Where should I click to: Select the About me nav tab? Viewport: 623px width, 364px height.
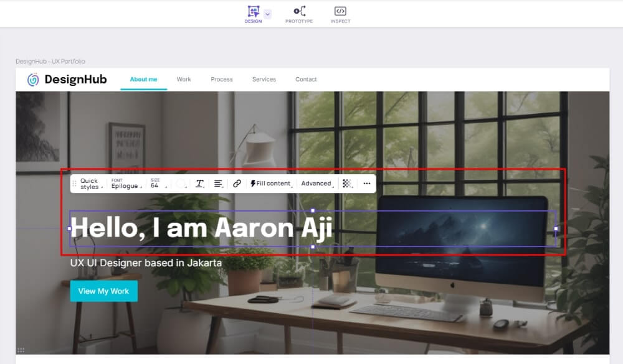[x=143, y=79]
